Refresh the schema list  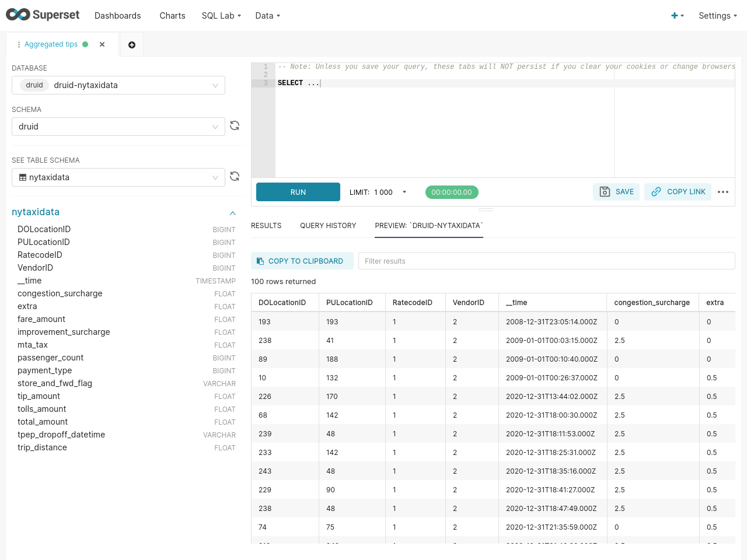[235, 125]
